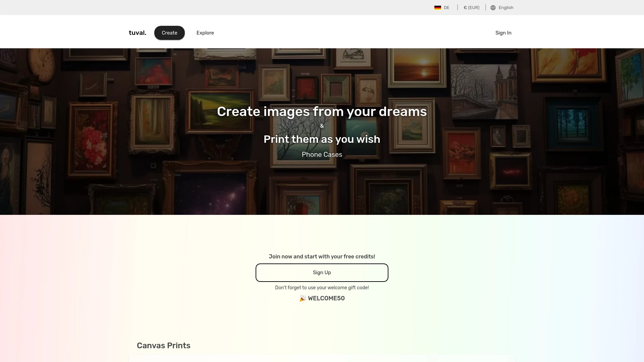Click the tuval. logo
The image size is (644, 362).
click(x=137, y=33)
